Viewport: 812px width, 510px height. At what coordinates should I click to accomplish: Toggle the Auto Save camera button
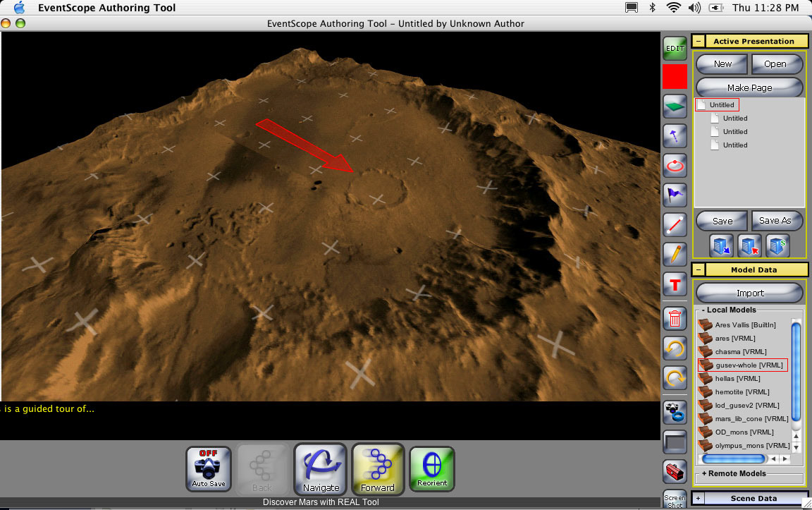[209, 469]
